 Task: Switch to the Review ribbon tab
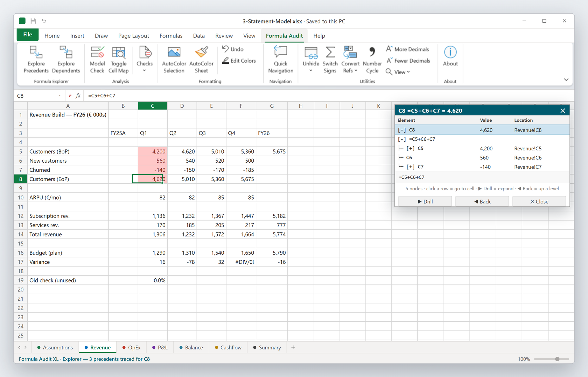224,36
